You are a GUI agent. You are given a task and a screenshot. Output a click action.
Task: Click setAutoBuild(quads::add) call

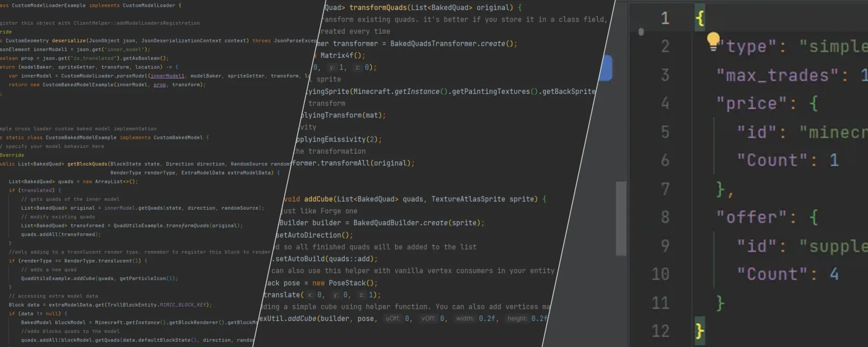click(x=325, y=259)
